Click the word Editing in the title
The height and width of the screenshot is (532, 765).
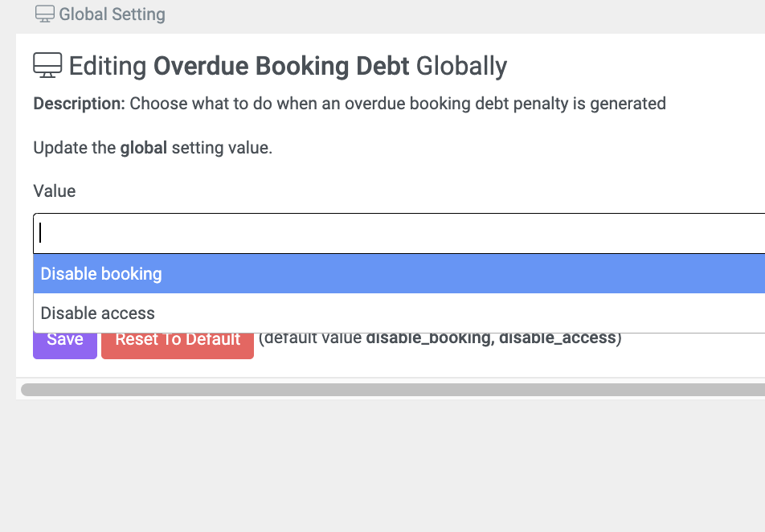coord(108,67)
